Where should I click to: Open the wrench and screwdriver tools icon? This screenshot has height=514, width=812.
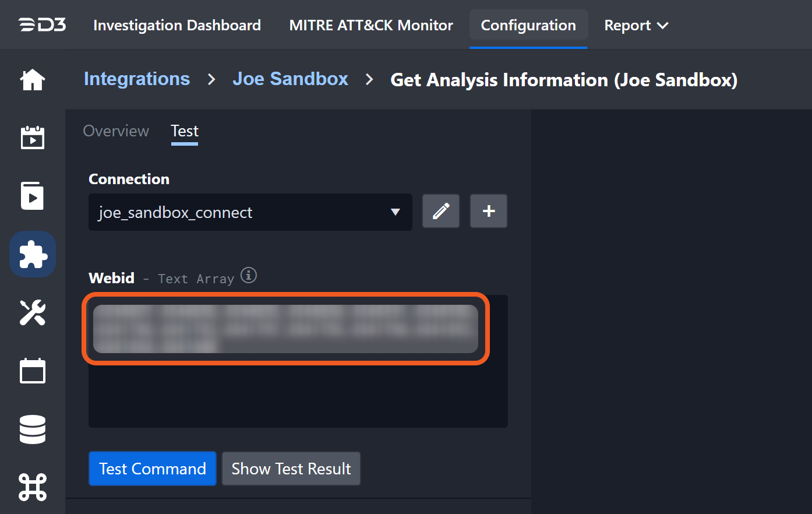click(x=33, y=312)
